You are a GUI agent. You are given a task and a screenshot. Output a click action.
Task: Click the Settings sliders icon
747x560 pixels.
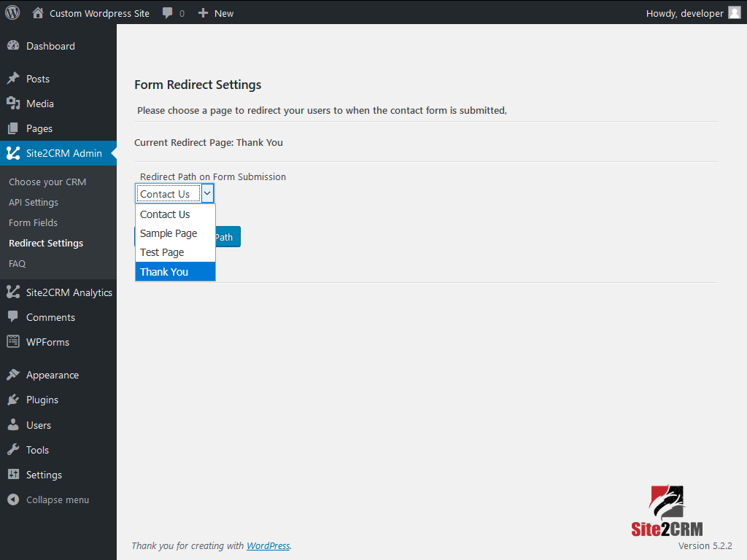coord(13,474)
